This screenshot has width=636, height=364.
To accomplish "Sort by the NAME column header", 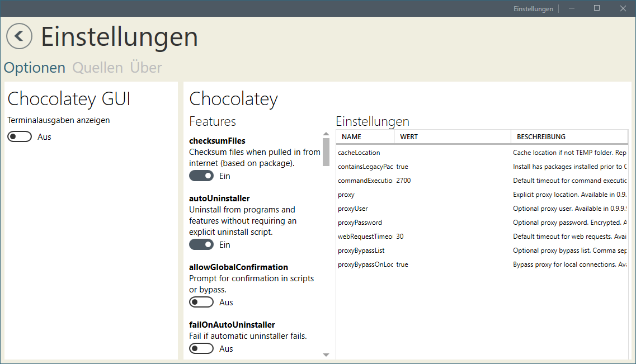I will coord(365,137).
